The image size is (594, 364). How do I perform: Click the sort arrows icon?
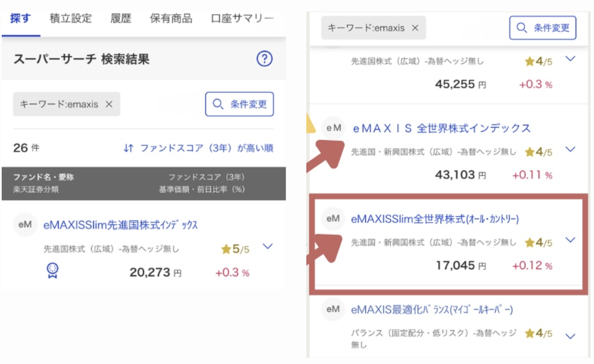[128, 148]
